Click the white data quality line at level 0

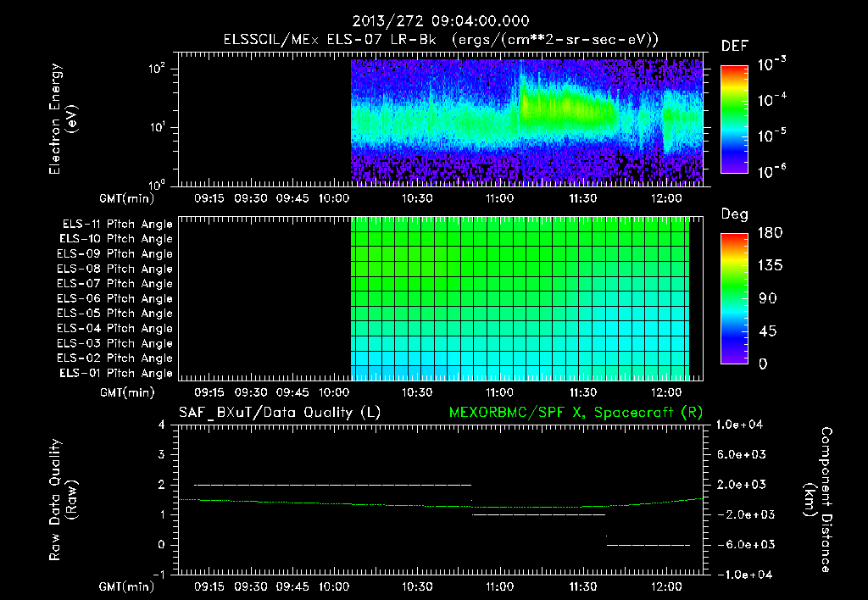pos(648,545)
